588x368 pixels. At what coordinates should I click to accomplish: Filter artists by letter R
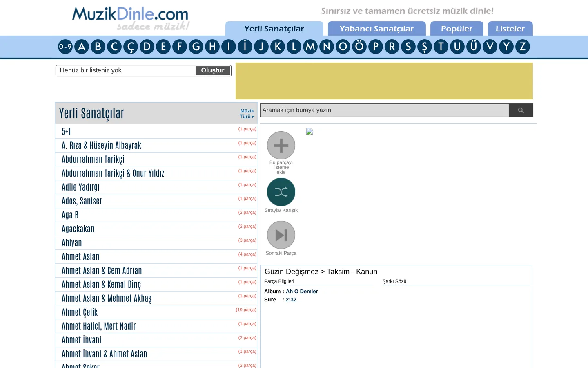[392, 47]
